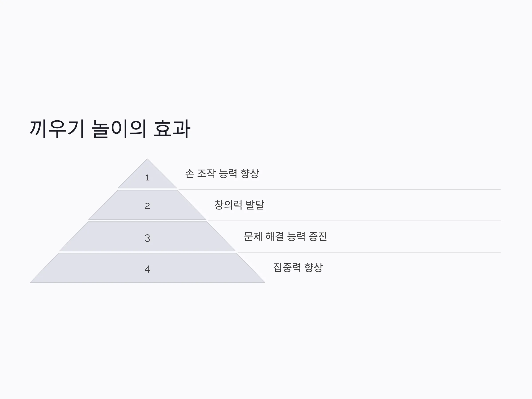Click the numeral 3 in third tier

[147, 238]
